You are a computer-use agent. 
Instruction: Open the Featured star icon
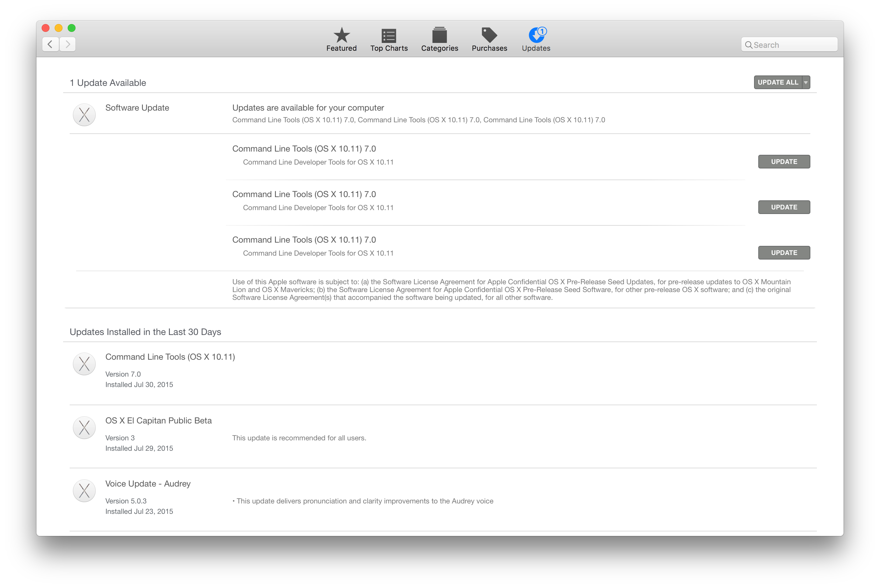click(x=341, y=35)
